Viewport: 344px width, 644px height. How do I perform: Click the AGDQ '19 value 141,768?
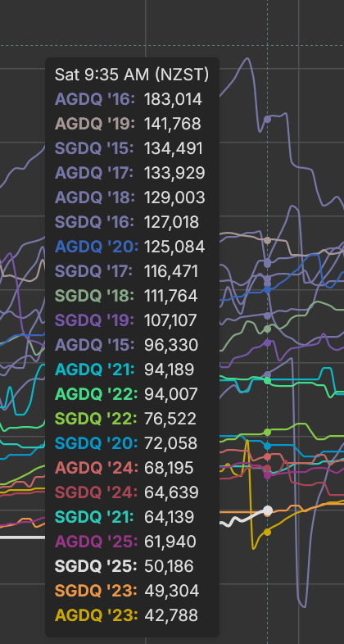point(173,124)
